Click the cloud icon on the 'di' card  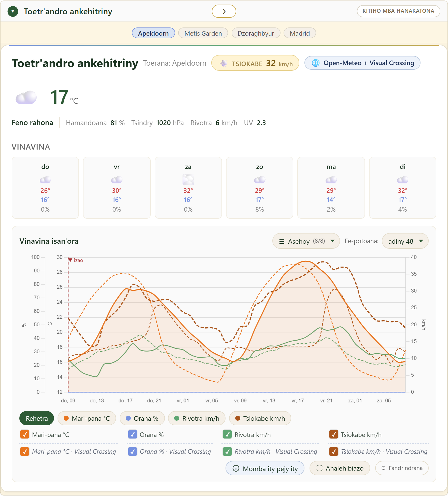(x=402, y=180)
